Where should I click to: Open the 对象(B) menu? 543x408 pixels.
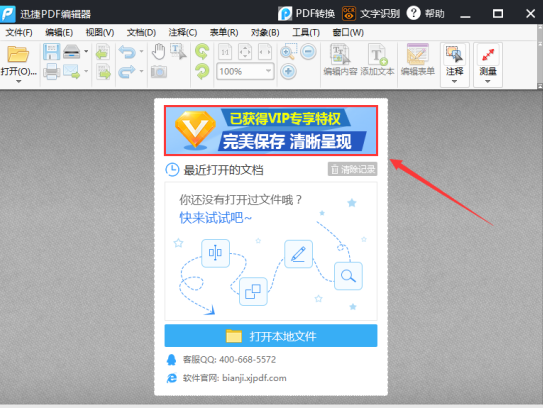(265, 33)
